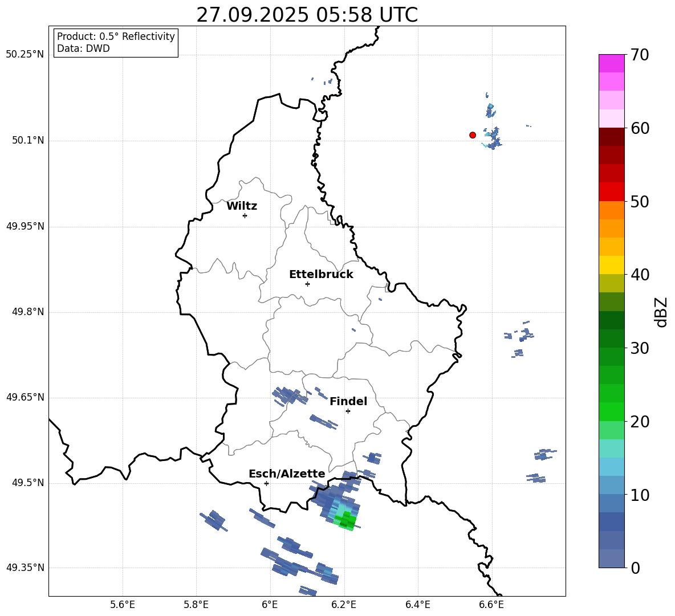This screenshot has height=616, width=675.
Task: Select the Findel station label
Action: (x=348, y=401)
